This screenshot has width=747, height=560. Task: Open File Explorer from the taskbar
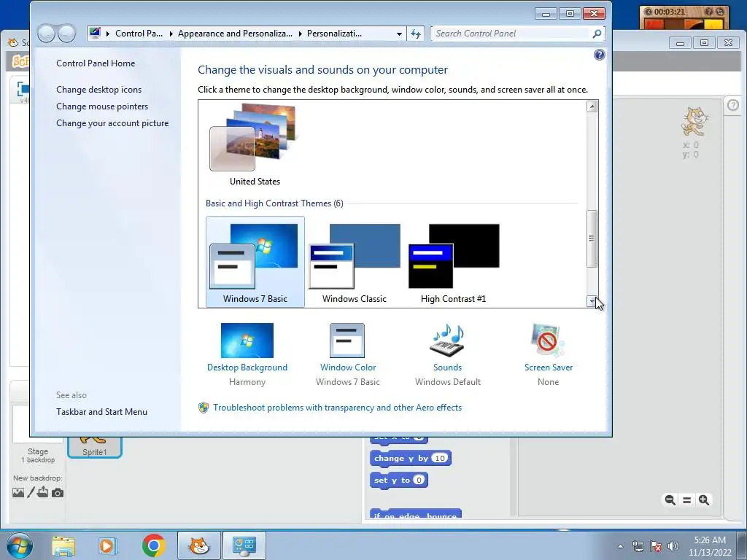pos(63,545)
